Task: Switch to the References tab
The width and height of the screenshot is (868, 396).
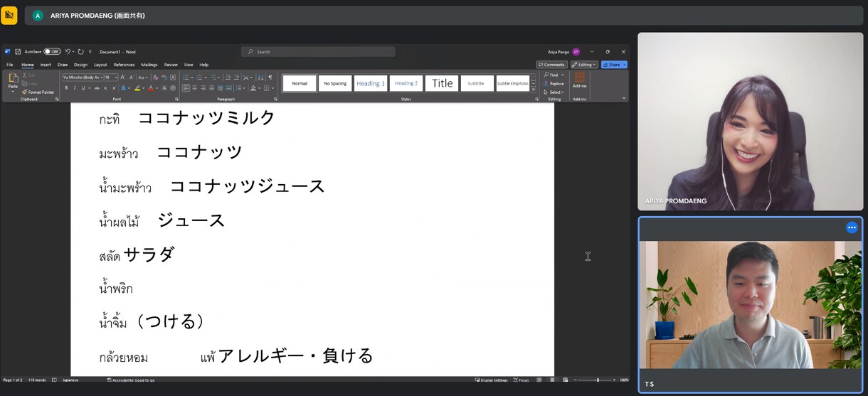Action: pos(124,65)
